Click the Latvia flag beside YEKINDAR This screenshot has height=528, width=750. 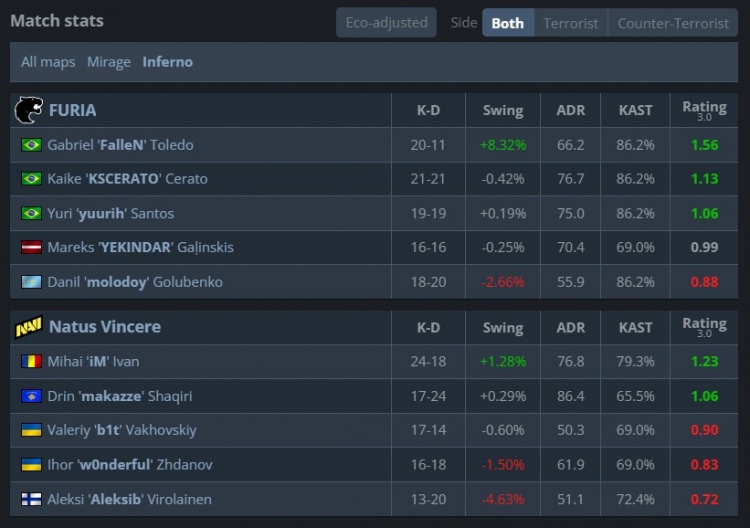tap(31, 247)
